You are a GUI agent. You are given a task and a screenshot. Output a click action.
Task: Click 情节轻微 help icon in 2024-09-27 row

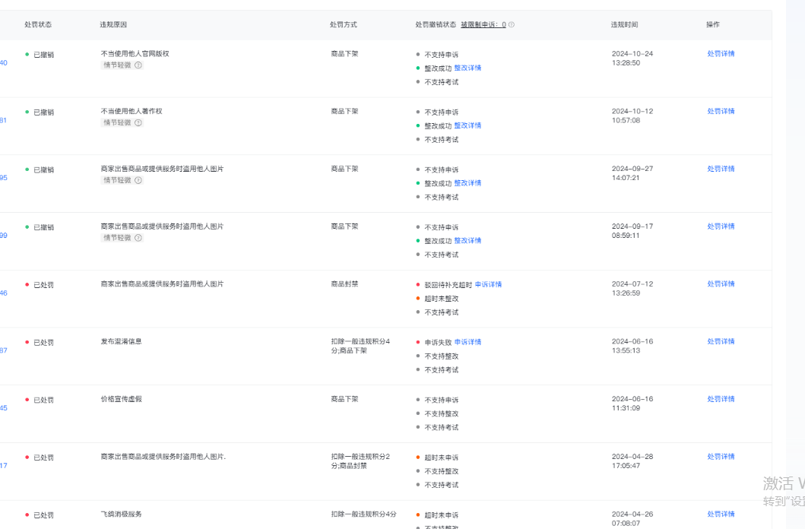tap(138, 180)
